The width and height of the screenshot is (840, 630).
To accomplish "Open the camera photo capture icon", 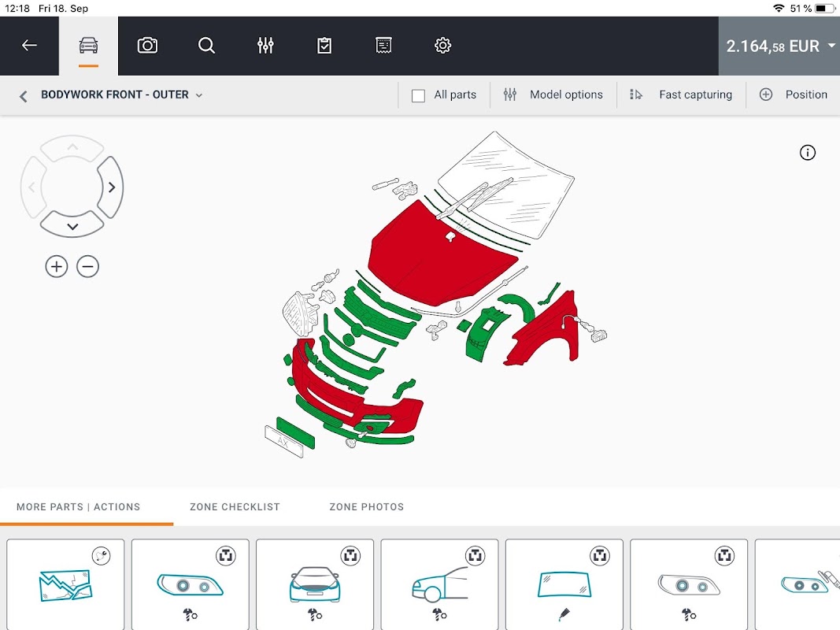I will click(147, 46).
